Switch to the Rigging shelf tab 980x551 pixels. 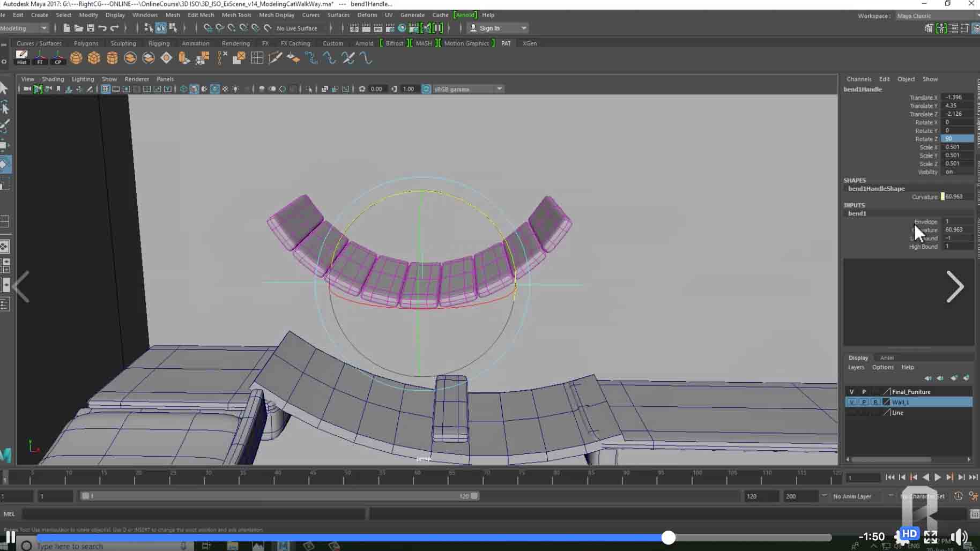pyautogui.click(x=159, y=43)
